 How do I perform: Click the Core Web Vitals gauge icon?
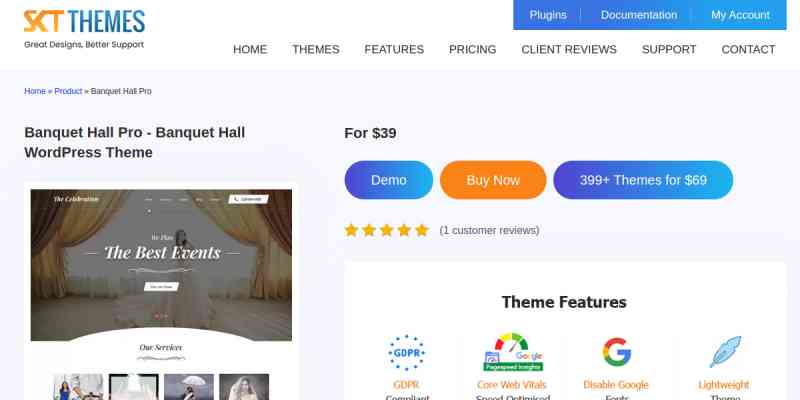point(513,352)
